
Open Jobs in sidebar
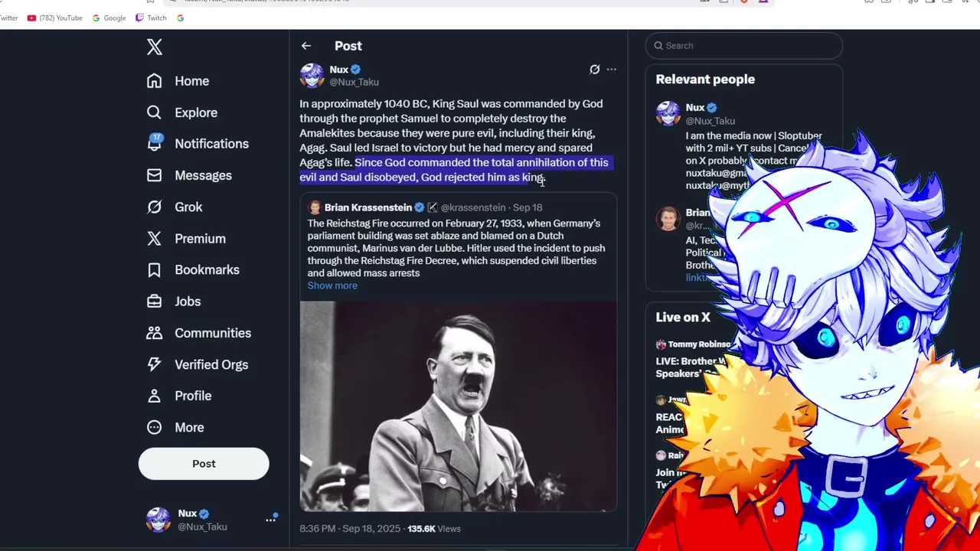(174, 302)
